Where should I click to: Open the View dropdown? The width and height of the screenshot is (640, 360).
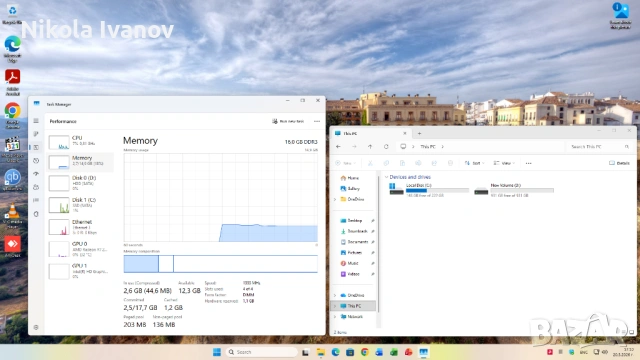click(504, 163)
